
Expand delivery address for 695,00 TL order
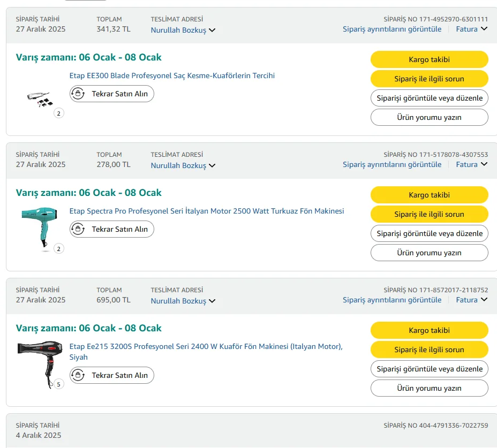click(x=183, y=301)
